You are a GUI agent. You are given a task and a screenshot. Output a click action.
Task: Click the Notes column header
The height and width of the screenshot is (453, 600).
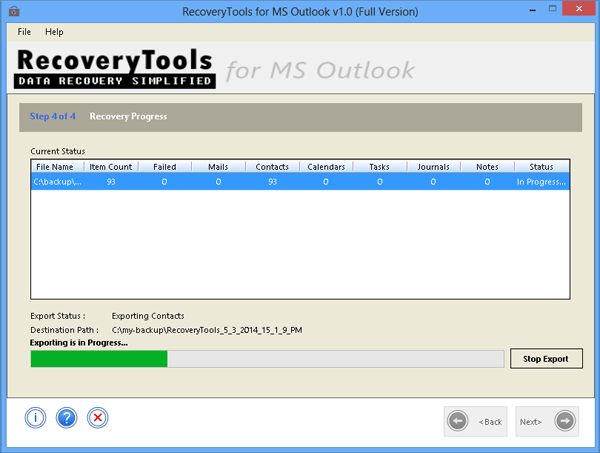488,167
